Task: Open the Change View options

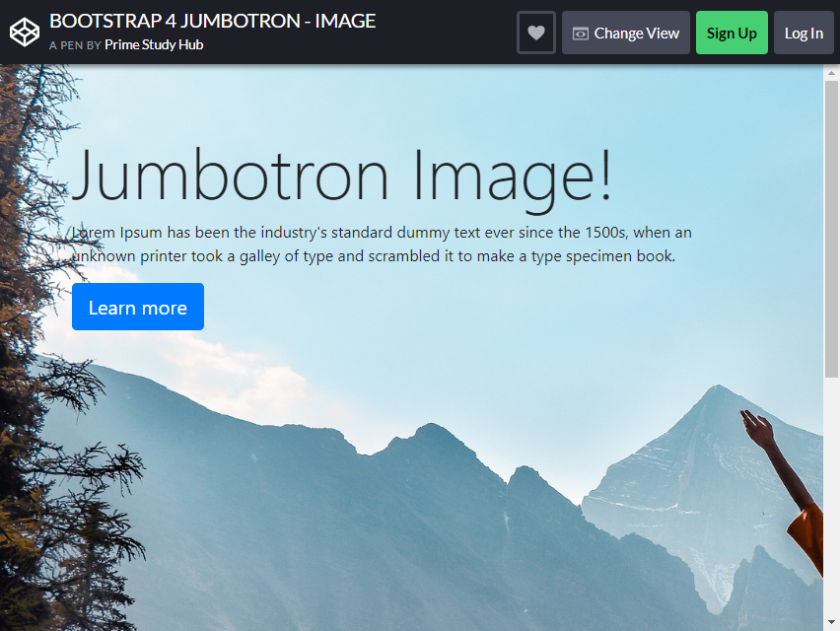Action: coord(626,33)
